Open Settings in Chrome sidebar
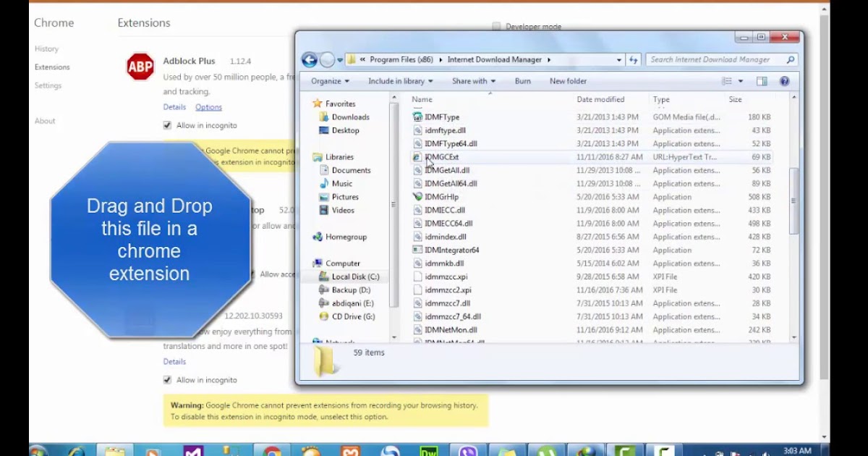 pos(48,85)
